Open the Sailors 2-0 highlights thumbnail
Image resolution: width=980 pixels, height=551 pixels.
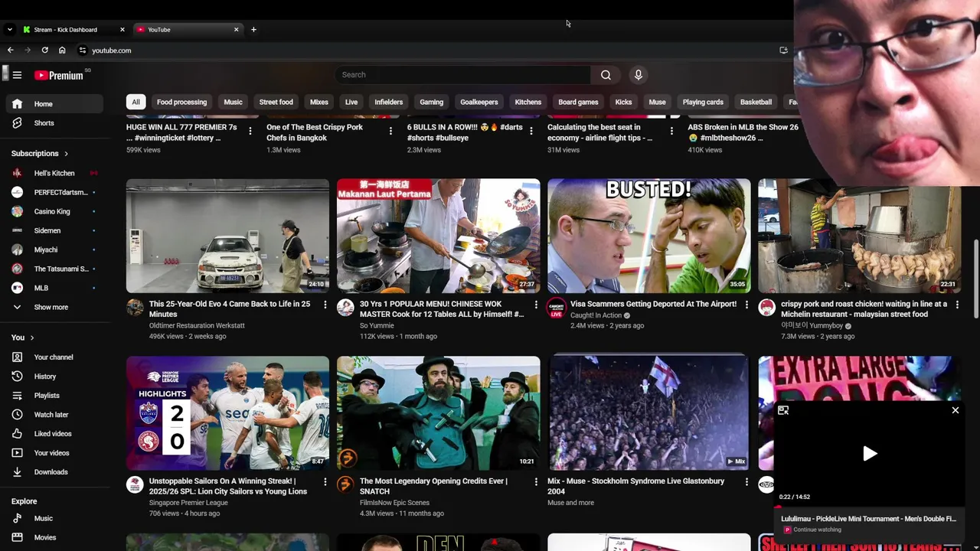[227, 413]
